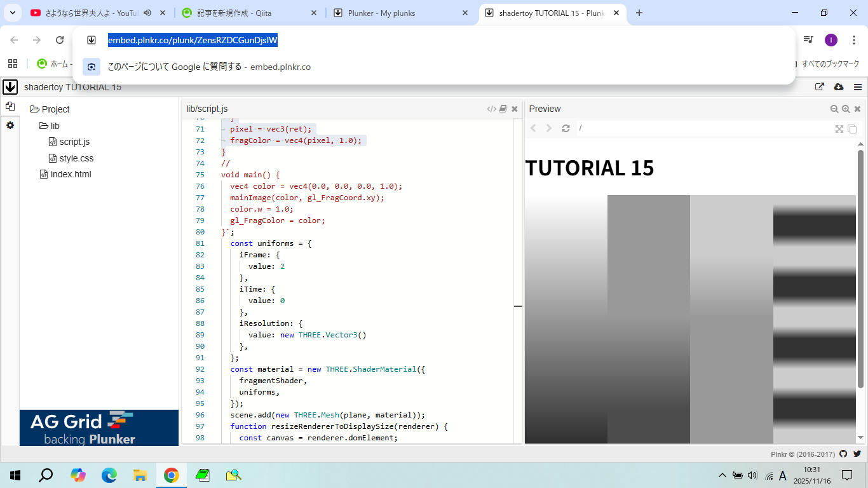This screenshot has height=488, width=868.
Task: Open the Chrome apps grid icon
Action: [13, 64]
